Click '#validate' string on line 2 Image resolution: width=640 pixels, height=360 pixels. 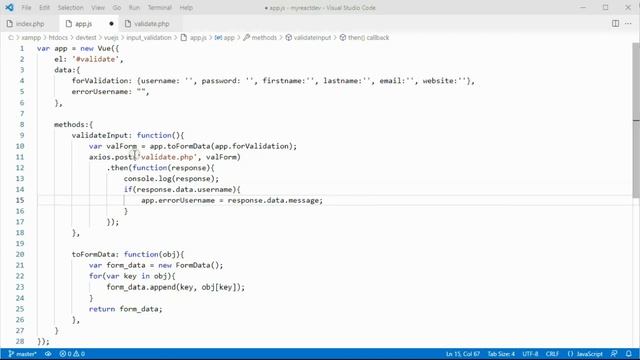point(96,59)
